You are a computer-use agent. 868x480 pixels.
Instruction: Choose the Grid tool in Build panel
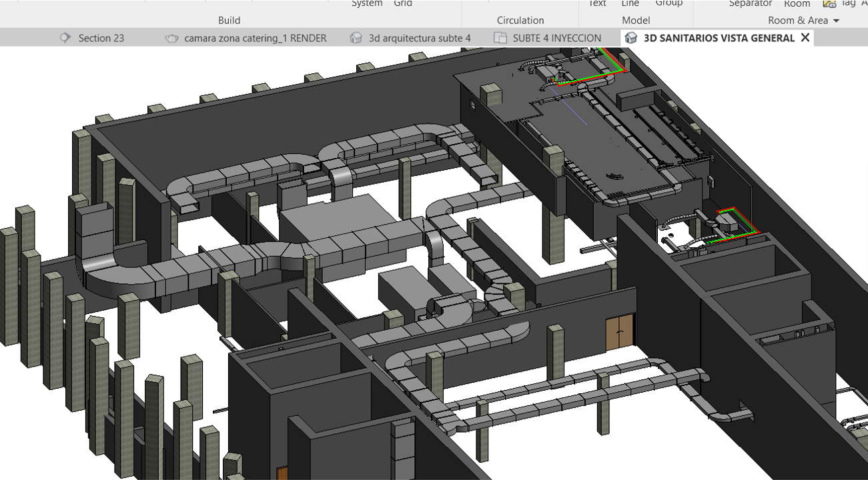click(x=403, y=3)
